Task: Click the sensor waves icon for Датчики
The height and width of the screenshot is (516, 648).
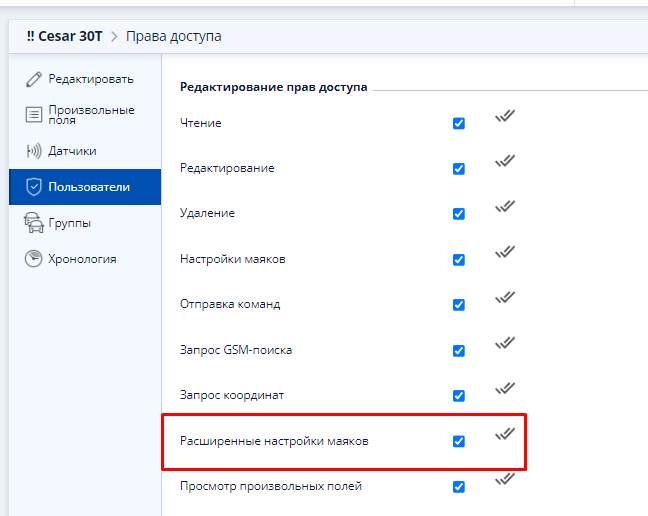Action: (x=34, y=151)
